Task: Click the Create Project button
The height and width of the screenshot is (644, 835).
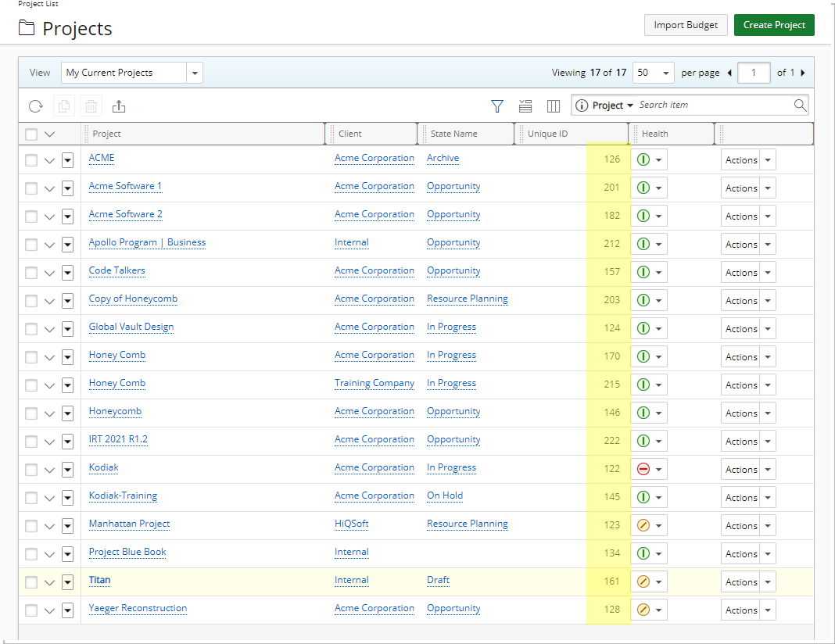Action: coord(774,25)
